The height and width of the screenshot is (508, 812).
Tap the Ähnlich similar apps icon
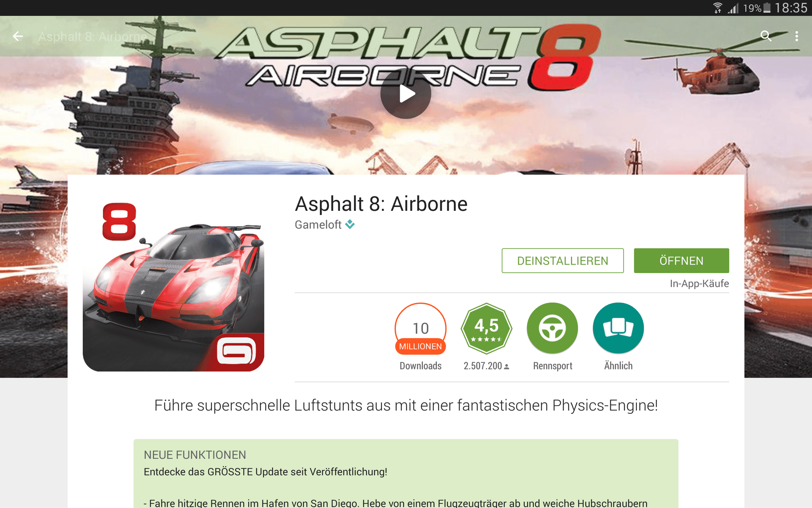618,329
